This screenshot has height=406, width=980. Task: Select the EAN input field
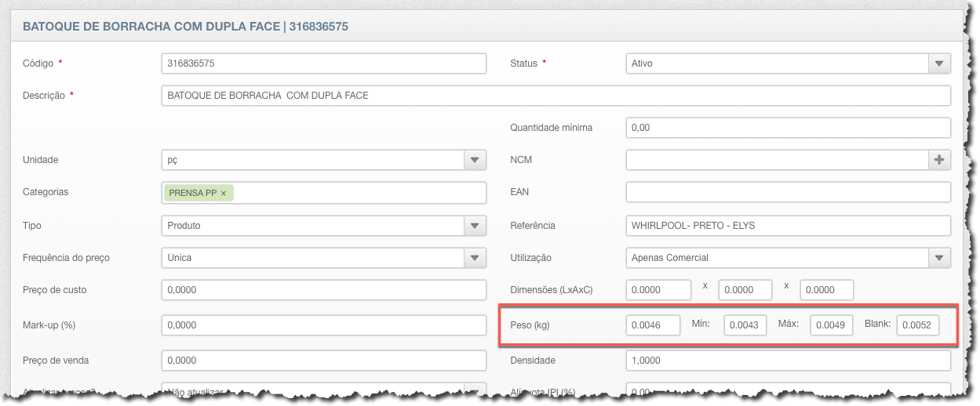point(788,192)
